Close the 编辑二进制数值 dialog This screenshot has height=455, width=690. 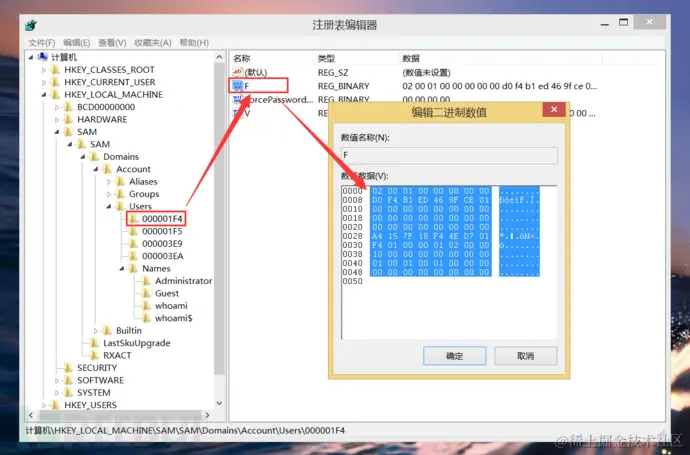(554, 109)
